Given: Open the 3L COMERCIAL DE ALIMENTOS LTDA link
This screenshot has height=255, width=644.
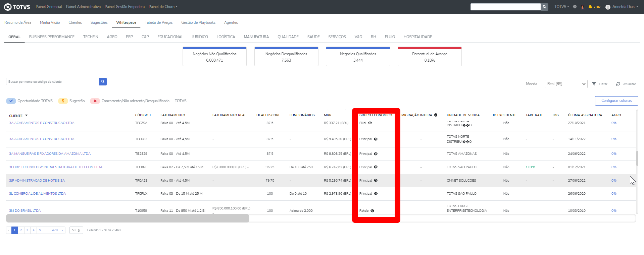Looking at the screenshot, I should (x=38, y=194).
